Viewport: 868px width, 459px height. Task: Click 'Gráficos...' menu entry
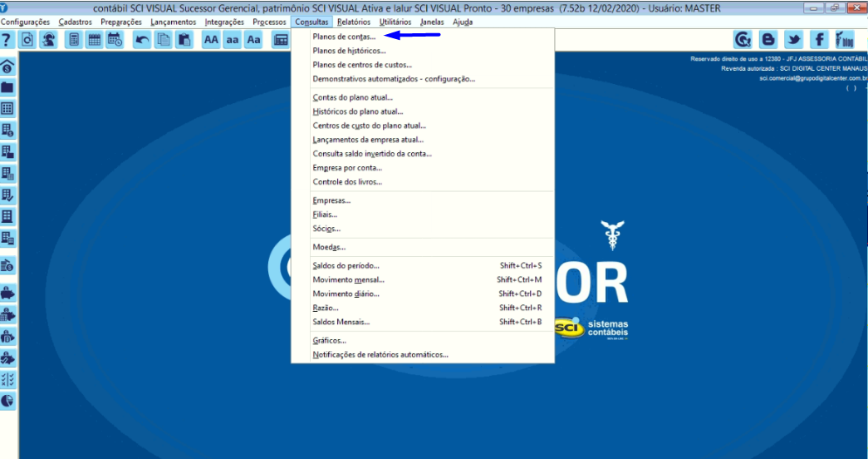click(329, 340)
